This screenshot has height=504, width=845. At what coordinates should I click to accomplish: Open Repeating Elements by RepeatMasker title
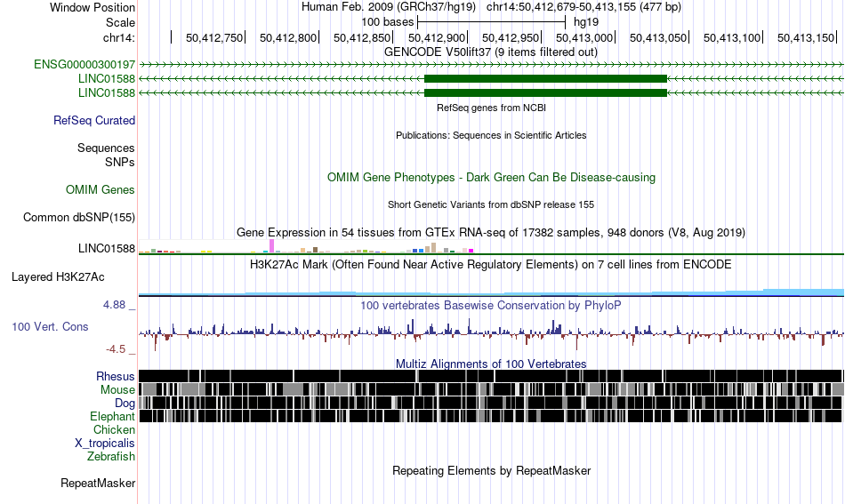coord(491,470)
